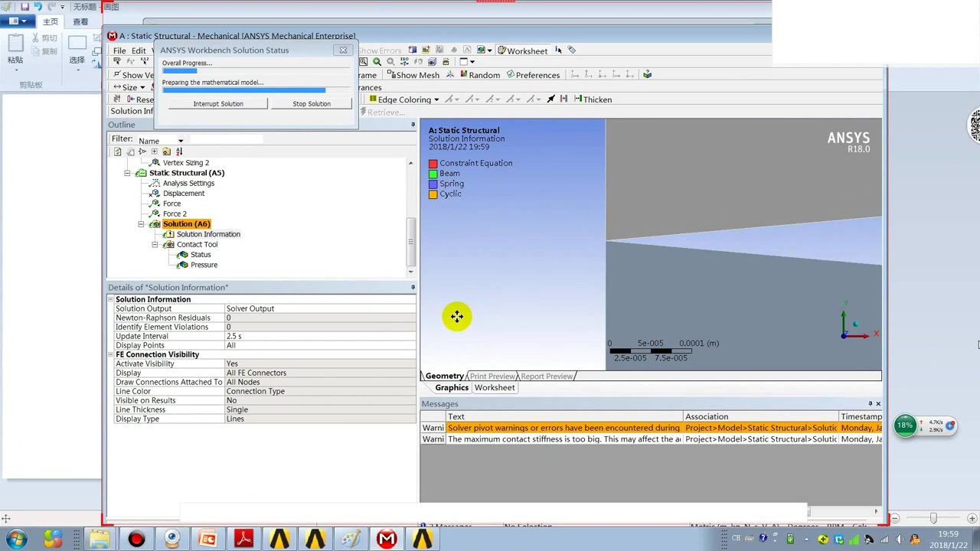Select the Pressure result under Contact Tool

coord(204,265)
